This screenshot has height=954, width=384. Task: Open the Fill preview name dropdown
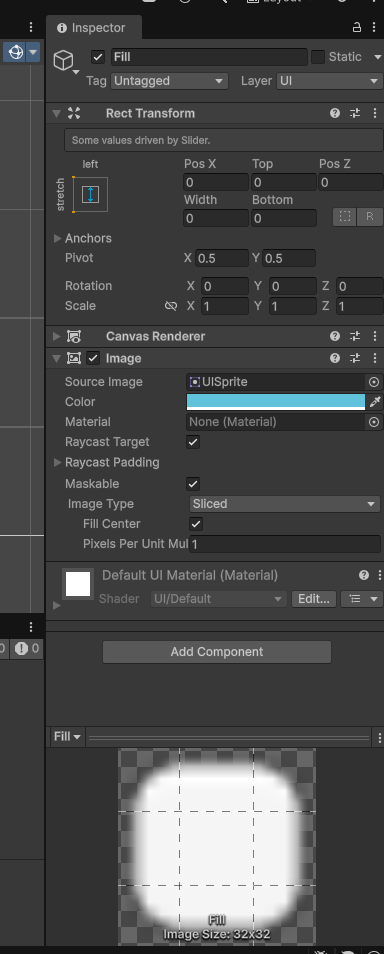coord(68,737)
